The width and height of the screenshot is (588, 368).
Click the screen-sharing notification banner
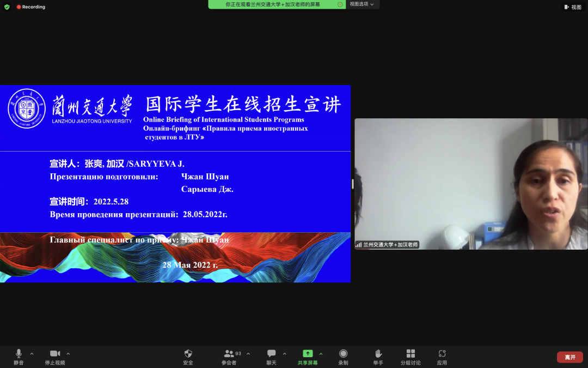(x=277, y=4)
